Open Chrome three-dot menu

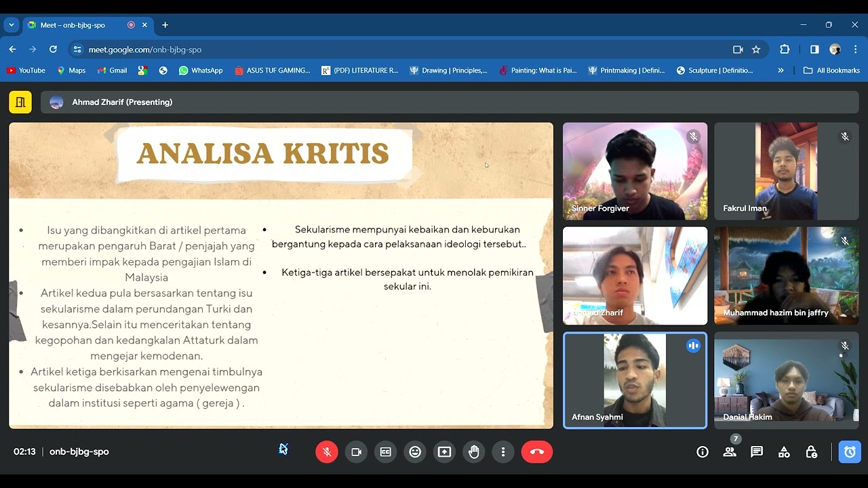(x=856, y=49)
